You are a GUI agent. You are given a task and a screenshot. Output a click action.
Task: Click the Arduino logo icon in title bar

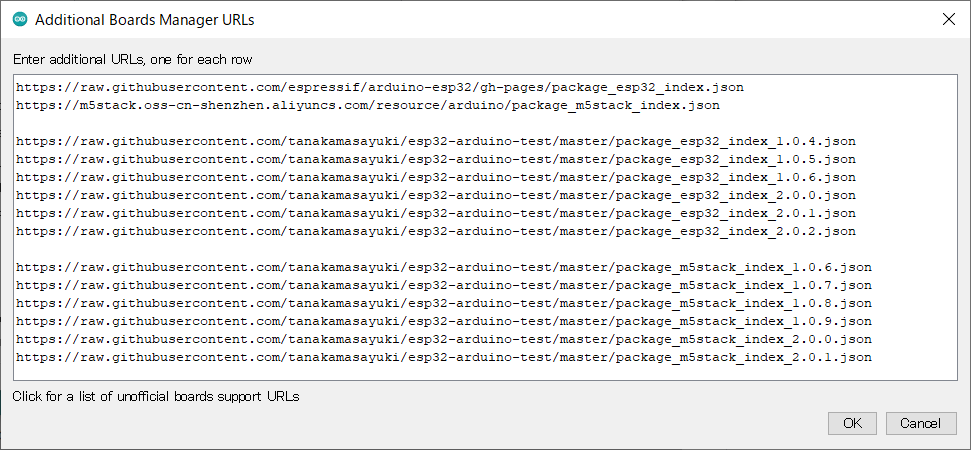(x=20, y=18)
